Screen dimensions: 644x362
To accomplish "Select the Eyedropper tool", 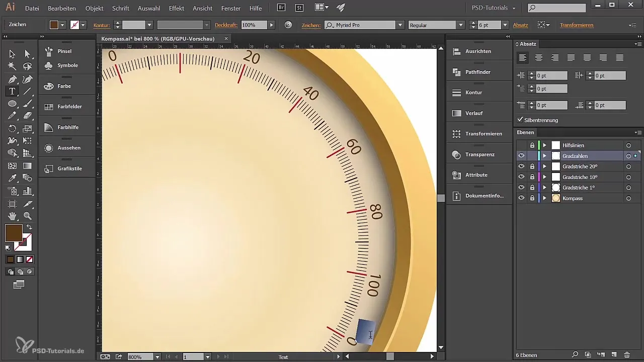I will [x=12, y=178].
